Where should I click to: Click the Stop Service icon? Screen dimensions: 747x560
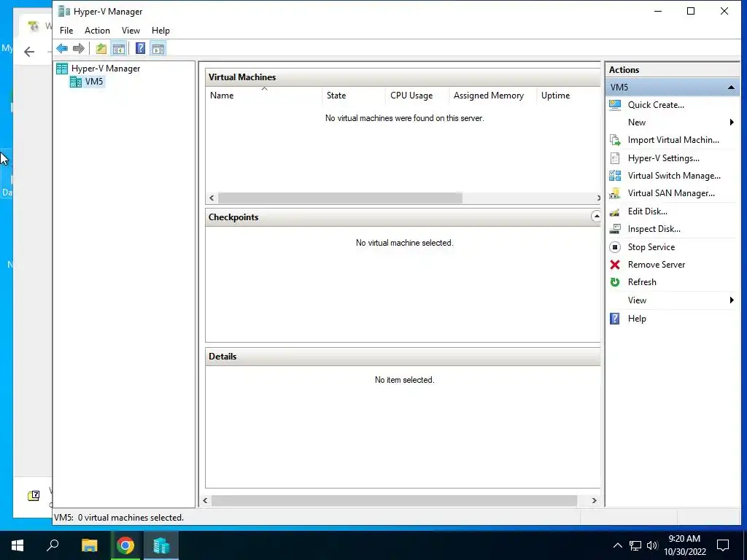(x=615, y=247)
